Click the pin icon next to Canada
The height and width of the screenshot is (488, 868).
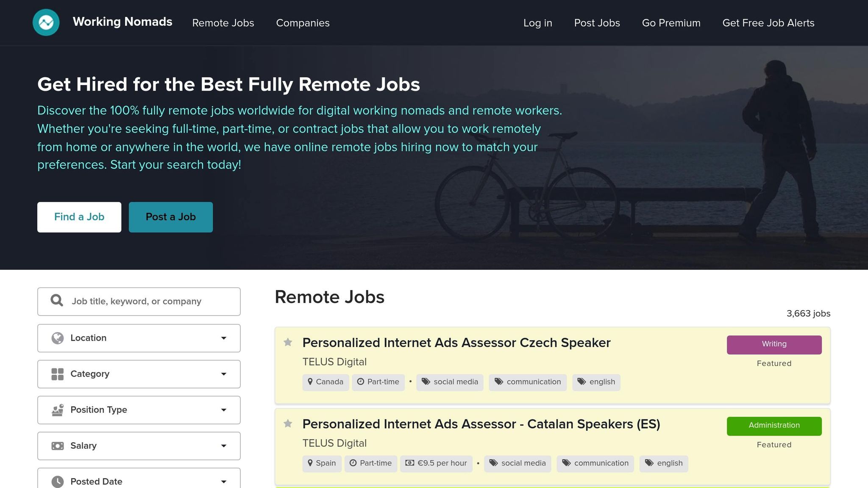tap(310, 382)
